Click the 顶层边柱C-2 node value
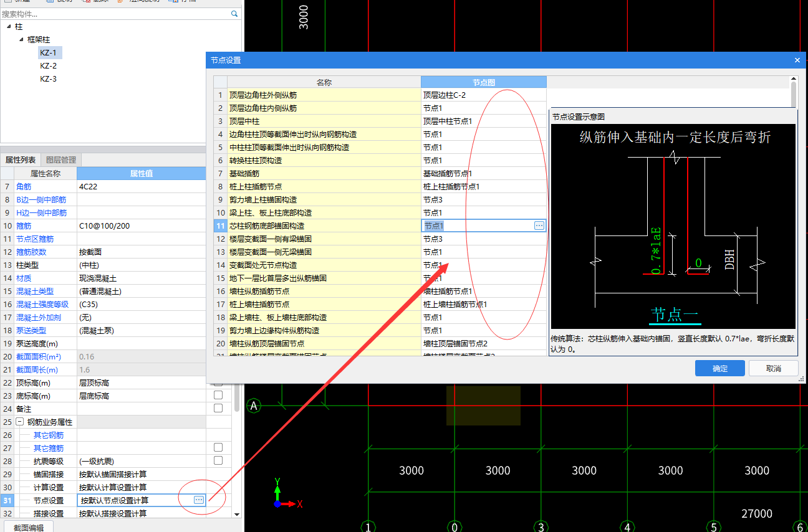This screenshot has height=532, width=808. (x=445, y=95)
